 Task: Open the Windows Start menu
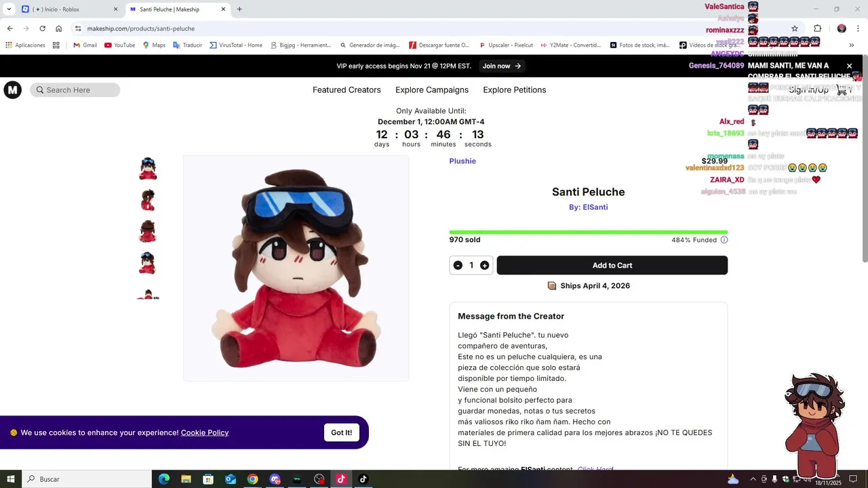coord(11,479)
